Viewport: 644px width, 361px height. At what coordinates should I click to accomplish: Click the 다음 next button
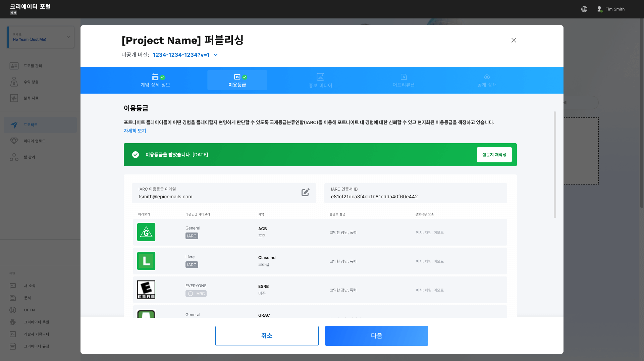click(377, 336)
